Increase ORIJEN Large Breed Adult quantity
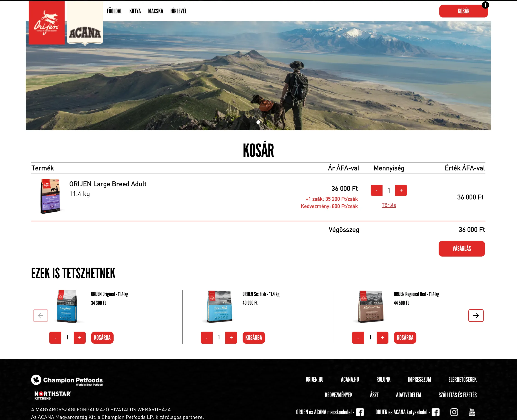 (x=401, y=190)
